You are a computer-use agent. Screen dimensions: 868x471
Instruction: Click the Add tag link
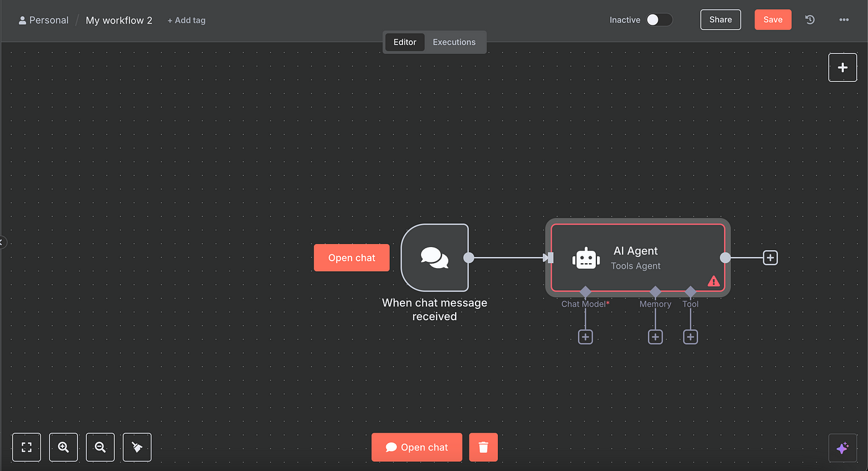point(187,20)
